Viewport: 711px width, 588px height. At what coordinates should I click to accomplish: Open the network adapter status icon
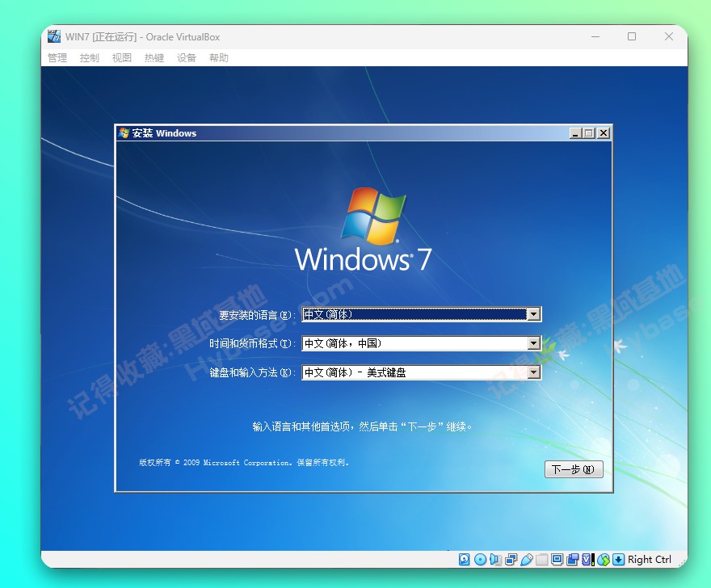(511, 559)
